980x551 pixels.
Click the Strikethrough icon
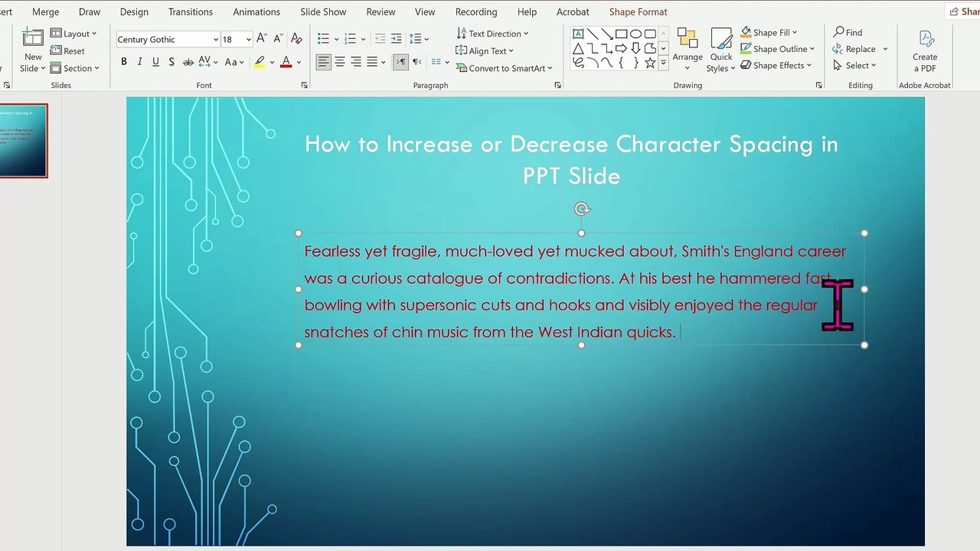tap(188, 62)
